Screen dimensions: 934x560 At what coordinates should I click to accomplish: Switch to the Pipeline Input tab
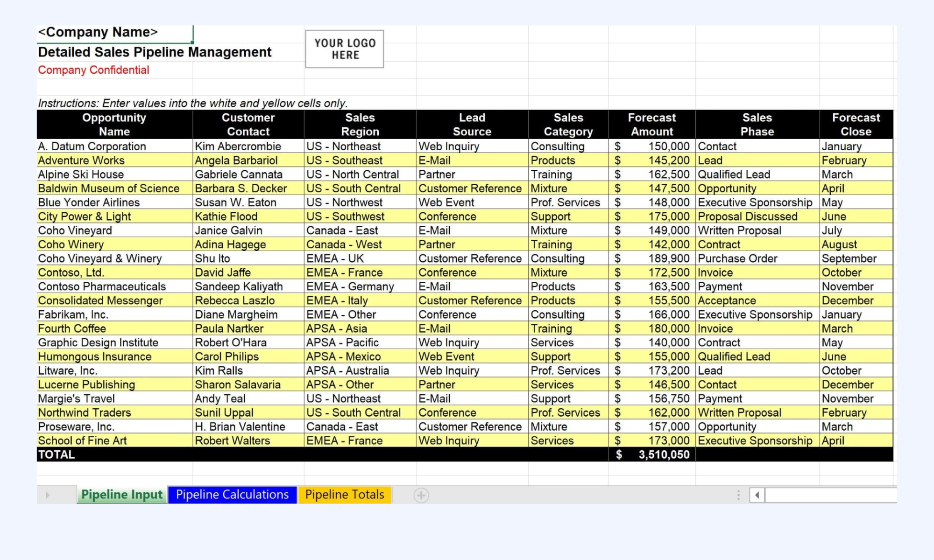(122, 495)
